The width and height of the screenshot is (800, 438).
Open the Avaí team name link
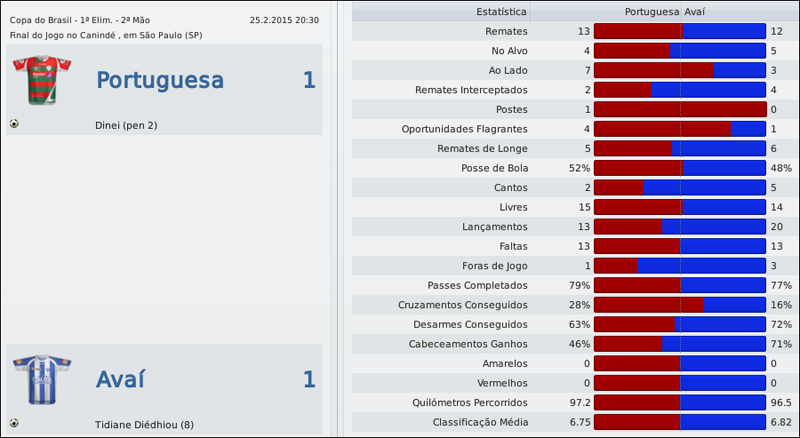[x=120, y=379]
